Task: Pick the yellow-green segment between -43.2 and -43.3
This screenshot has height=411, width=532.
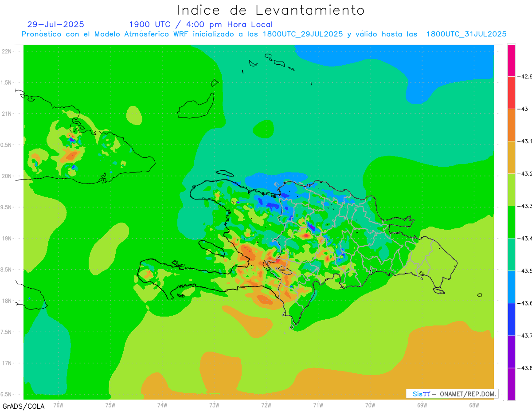Action: [x=511, y=190]
